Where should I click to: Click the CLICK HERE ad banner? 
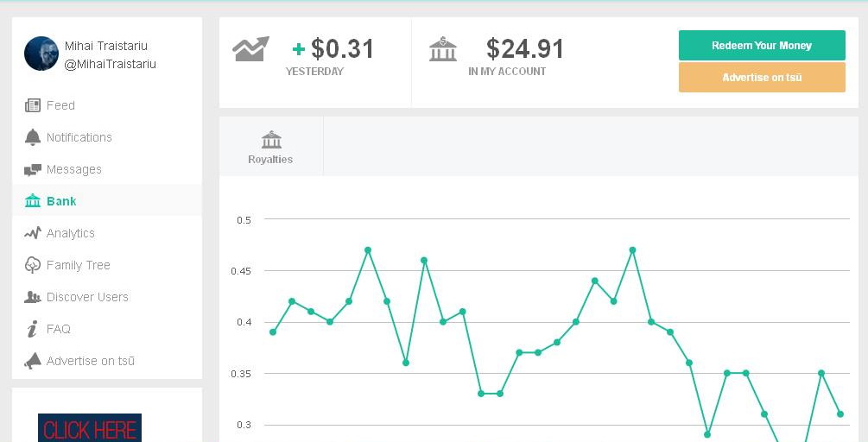click(89, 428)
